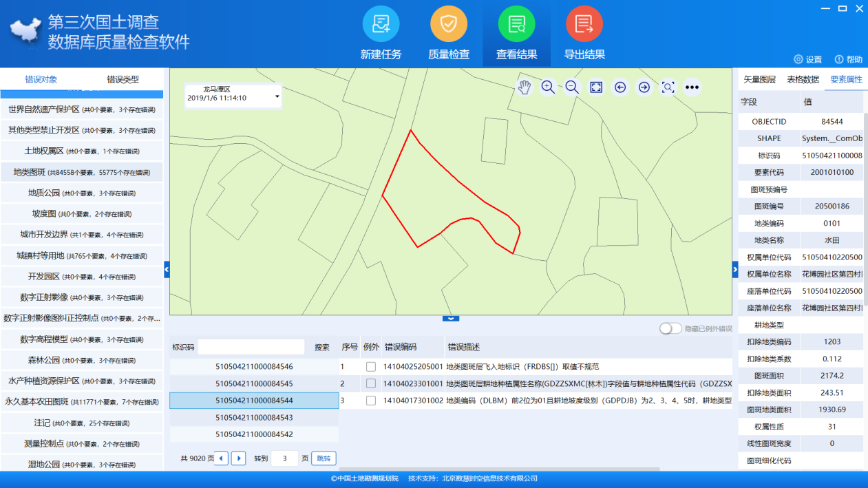Check the exception box for error row 1
Viewport: 868px width, 488px height.
tap(371, 367)
